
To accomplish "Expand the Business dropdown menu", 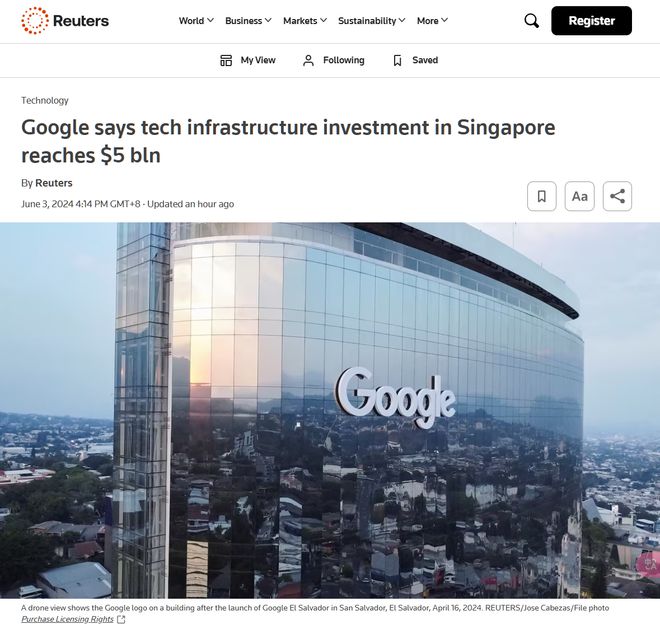I will (248, 21).
